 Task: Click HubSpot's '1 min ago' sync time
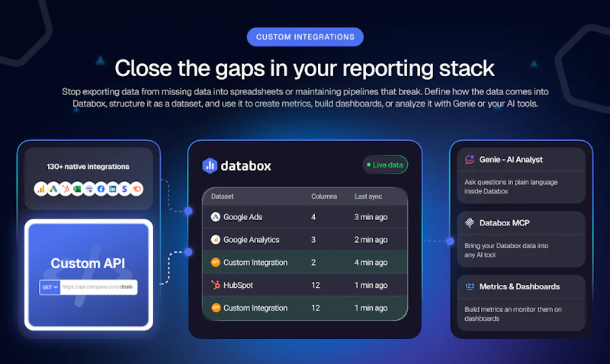click(371, 285)
